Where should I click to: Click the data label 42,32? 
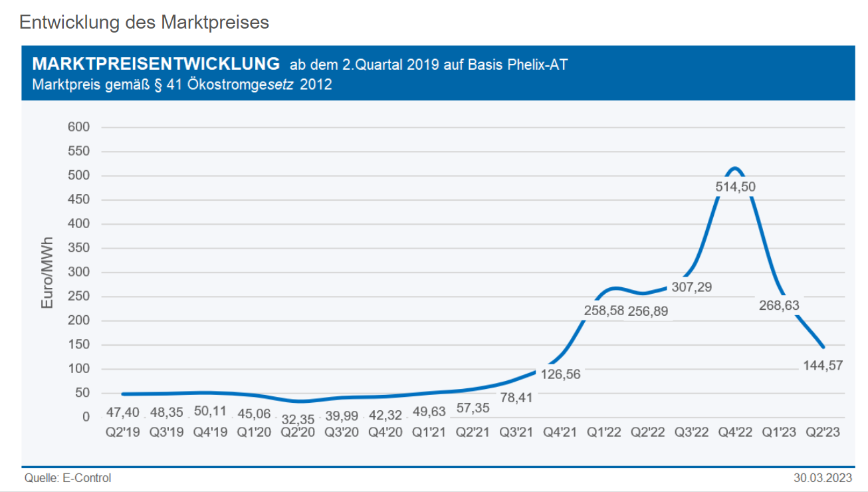(x=385, y=416)
